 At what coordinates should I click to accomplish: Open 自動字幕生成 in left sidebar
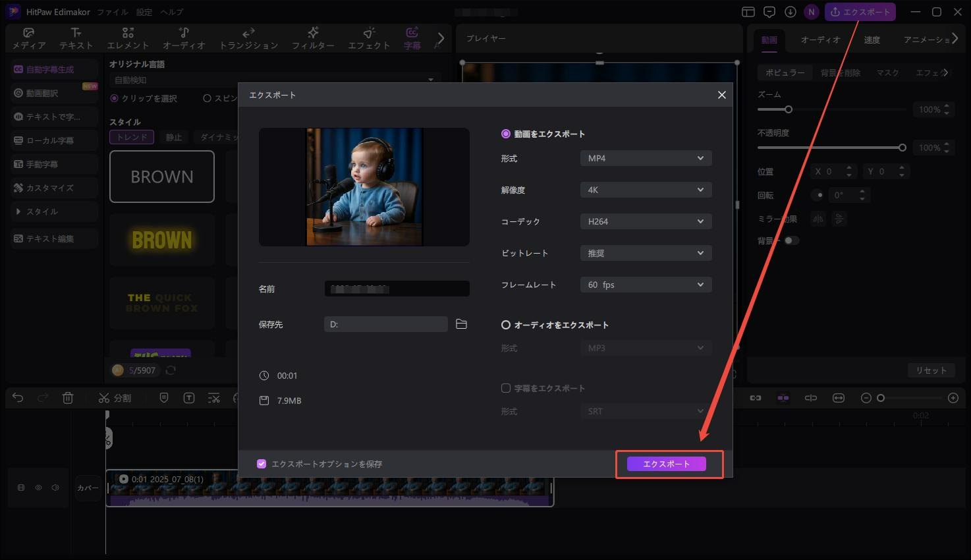click(54, 69)
